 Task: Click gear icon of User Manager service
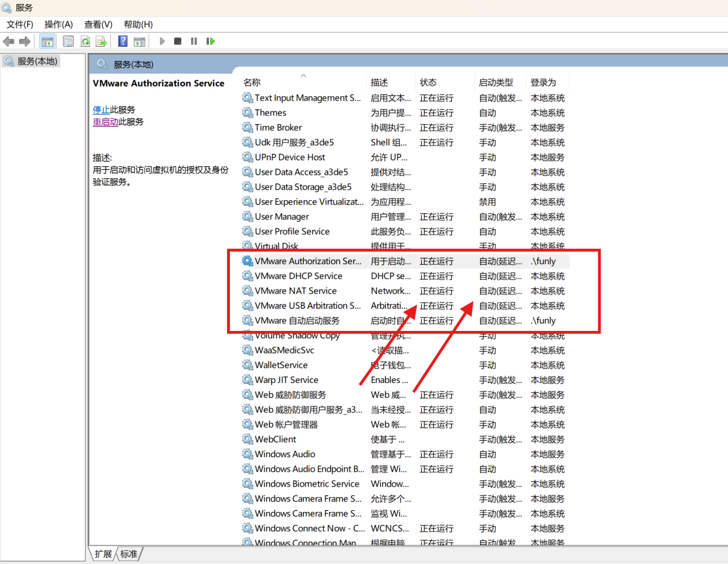247,216
